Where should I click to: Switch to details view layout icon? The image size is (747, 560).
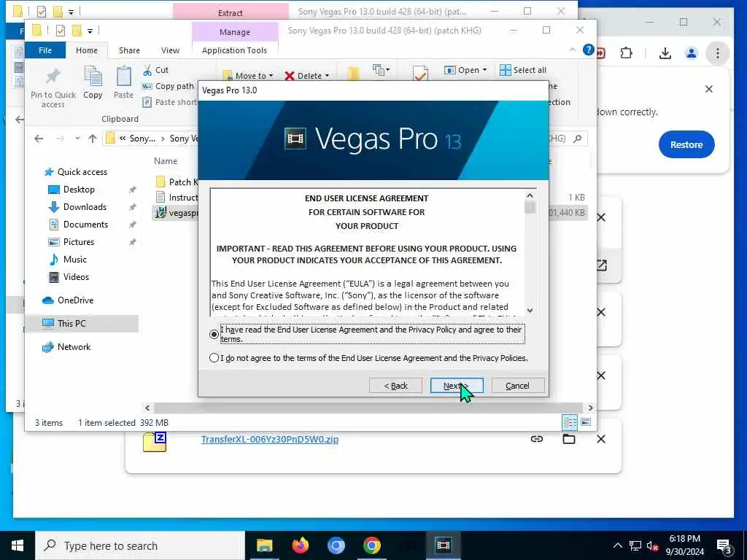(x=570, y=422)
